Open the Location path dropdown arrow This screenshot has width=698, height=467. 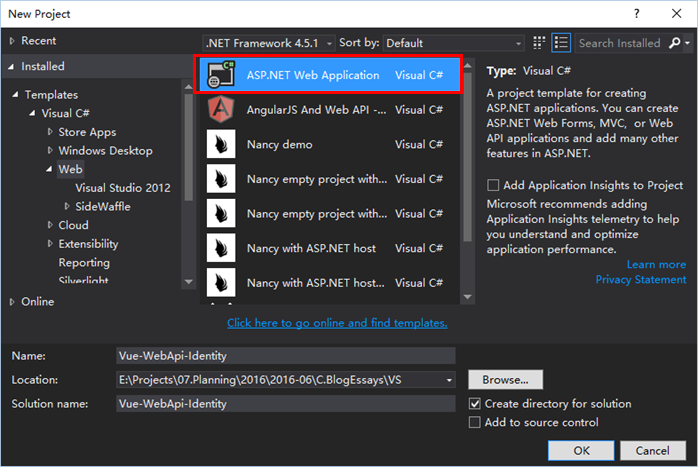449,380
